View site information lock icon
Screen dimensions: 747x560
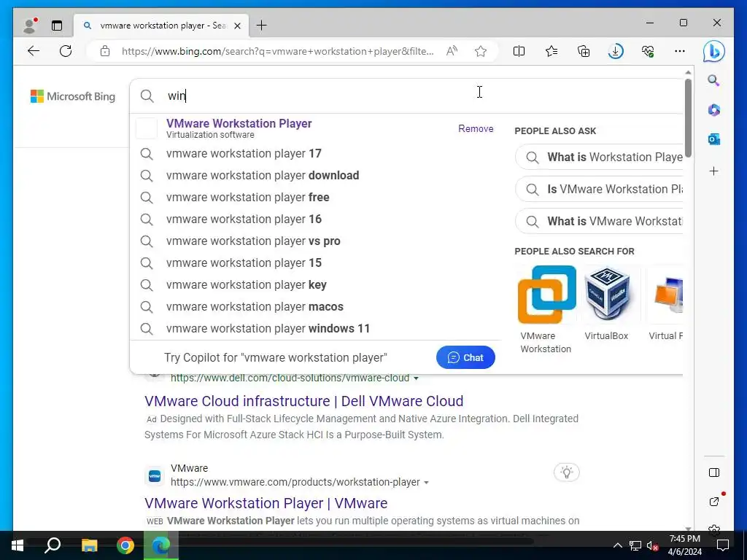coord(105,51)
